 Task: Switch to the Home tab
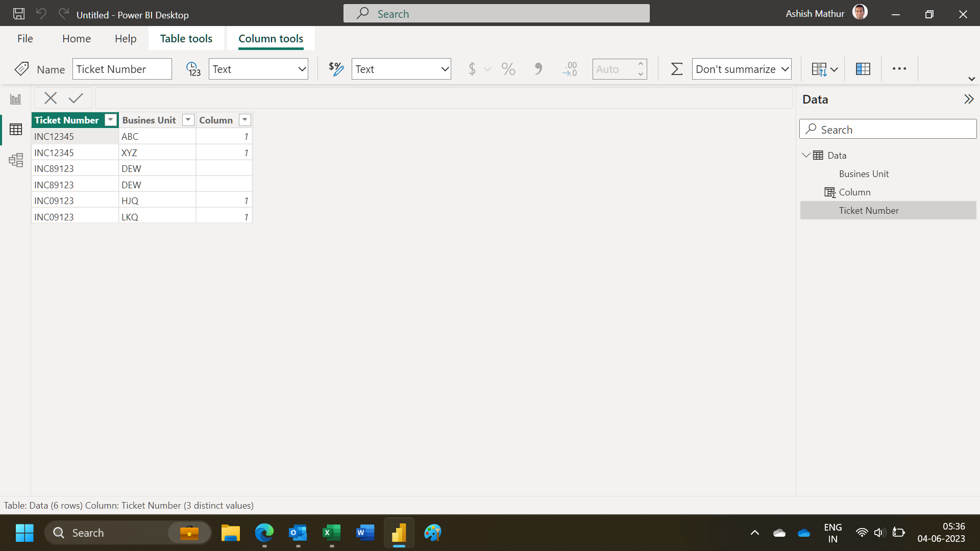coord(77,39)
